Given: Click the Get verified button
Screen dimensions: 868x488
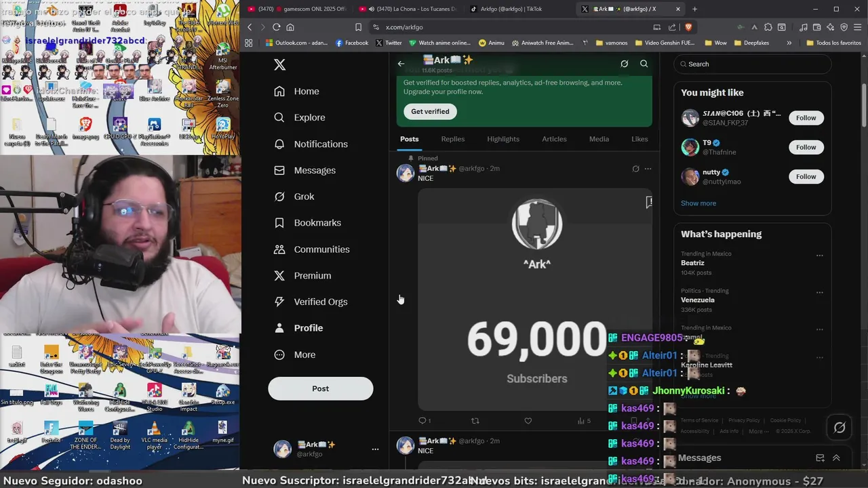Looking at the screenshot, I should 430,111.
